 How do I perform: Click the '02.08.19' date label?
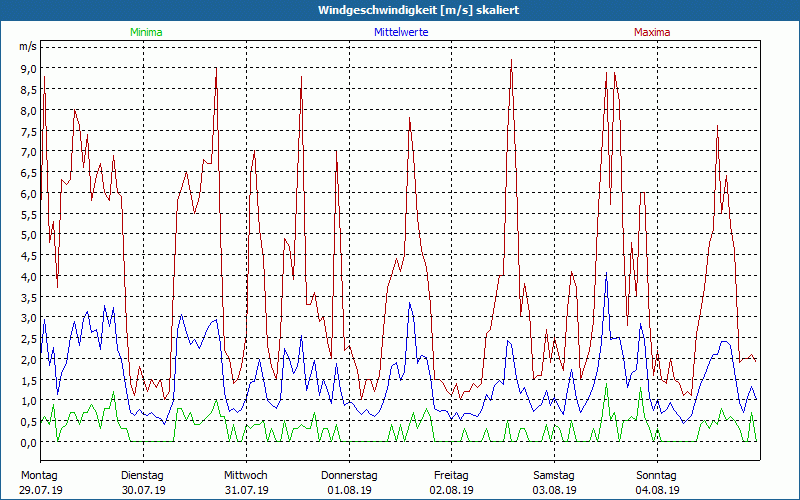452,490
